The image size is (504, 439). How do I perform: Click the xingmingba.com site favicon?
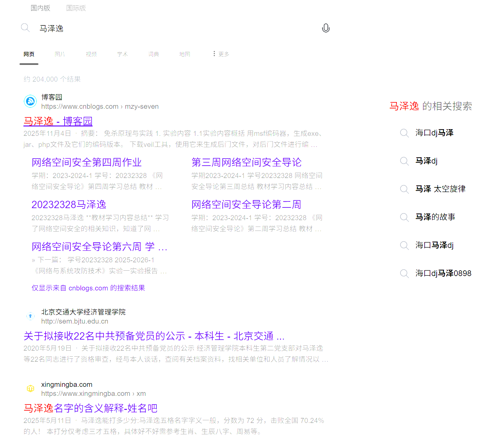(30, 388)
